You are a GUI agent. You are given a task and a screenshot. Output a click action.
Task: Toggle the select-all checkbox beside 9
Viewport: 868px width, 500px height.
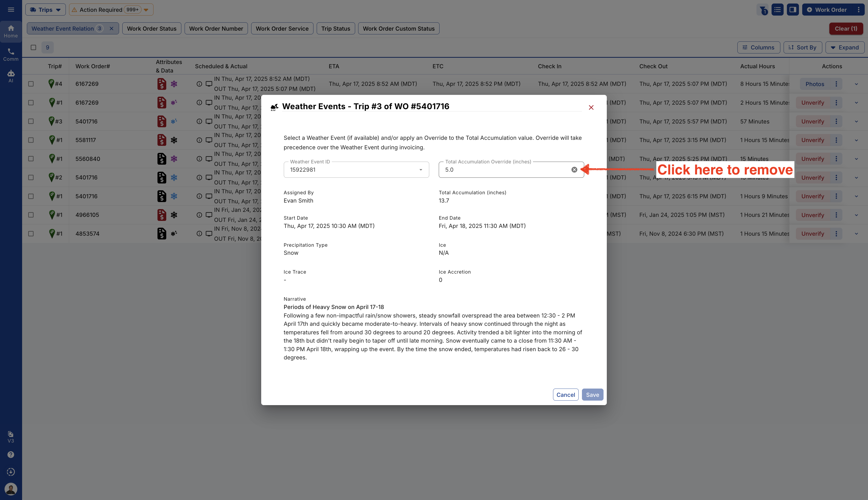pyautogui.click(x=33, y=47)
